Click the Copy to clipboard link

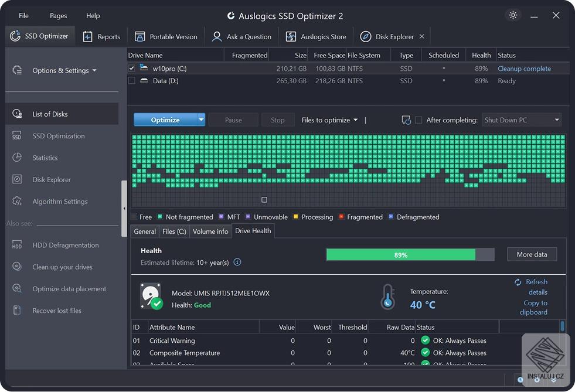534,307
